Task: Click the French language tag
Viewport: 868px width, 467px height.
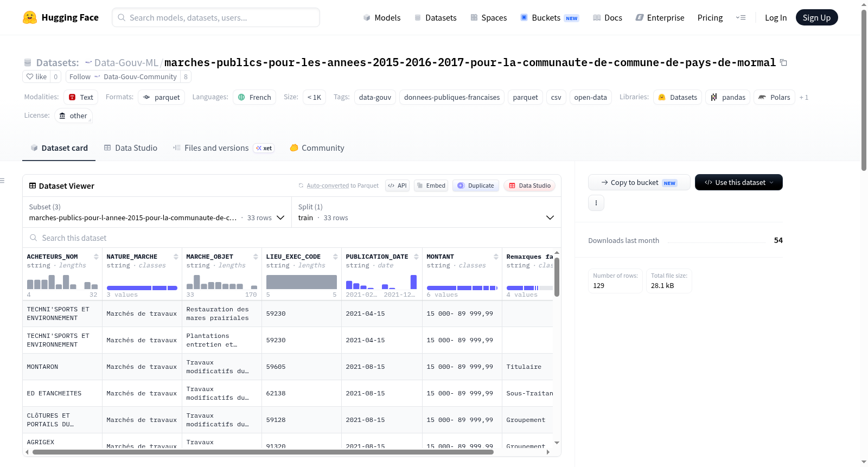Action: click(254, 97)
